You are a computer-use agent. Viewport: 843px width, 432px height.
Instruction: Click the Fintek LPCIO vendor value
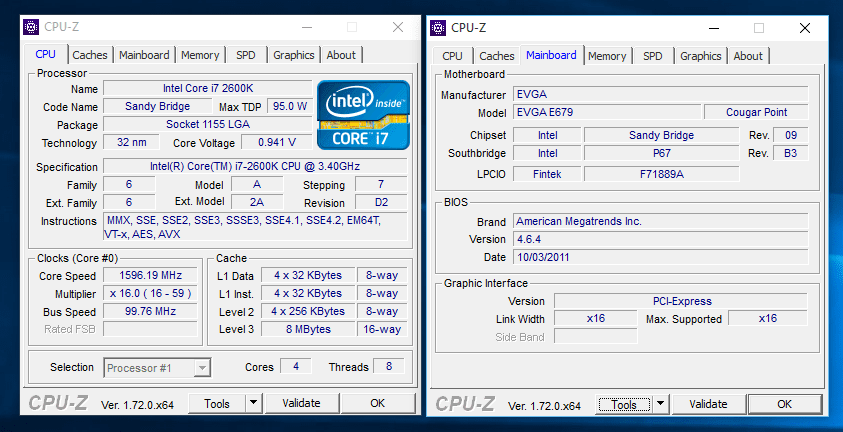pos(547,174)
